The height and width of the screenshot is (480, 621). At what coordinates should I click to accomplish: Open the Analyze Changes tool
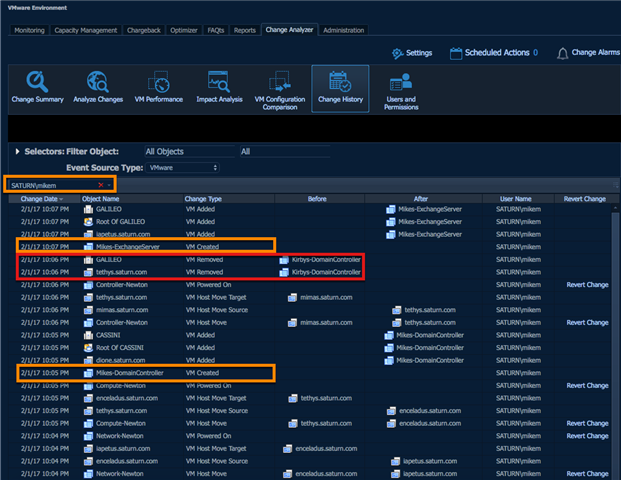coord(98,87)
